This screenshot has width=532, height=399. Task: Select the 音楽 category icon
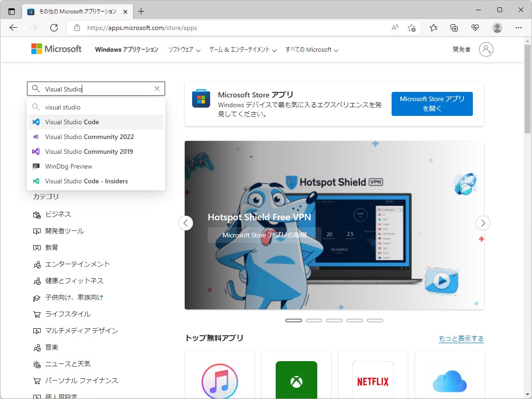point(37,347)
